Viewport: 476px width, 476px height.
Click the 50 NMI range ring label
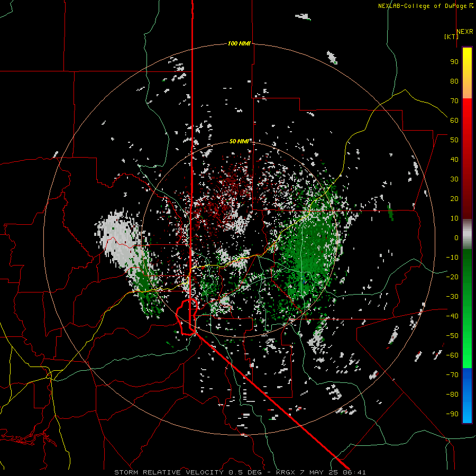pos(239,141)
